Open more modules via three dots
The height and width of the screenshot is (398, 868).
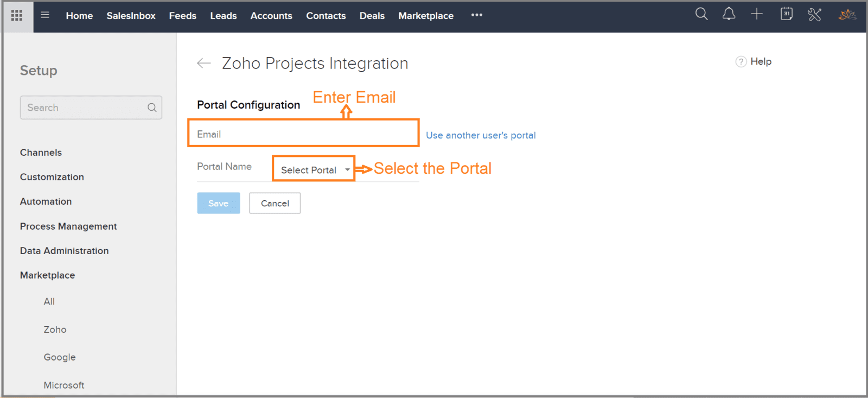[x=477, y=15]
